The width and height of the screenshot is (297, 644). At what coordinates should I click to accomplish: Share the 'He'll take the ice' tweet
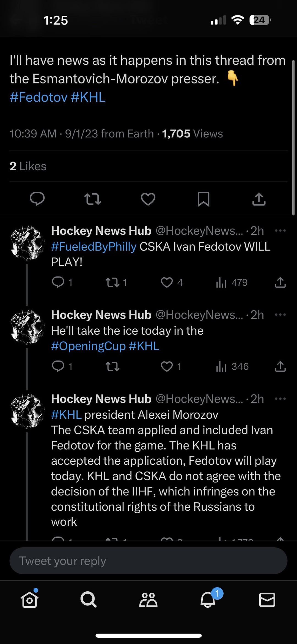280,367
